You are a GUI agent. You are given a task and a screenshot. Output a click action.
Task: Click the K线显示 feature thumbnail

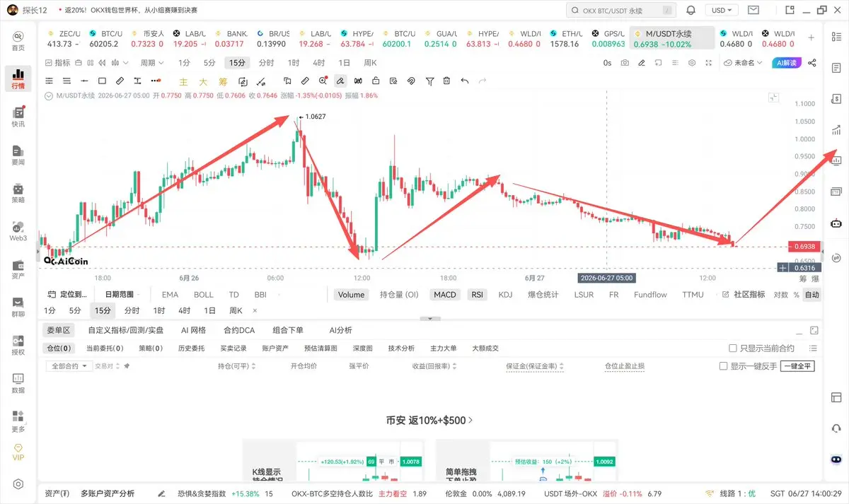pos(333,460)
